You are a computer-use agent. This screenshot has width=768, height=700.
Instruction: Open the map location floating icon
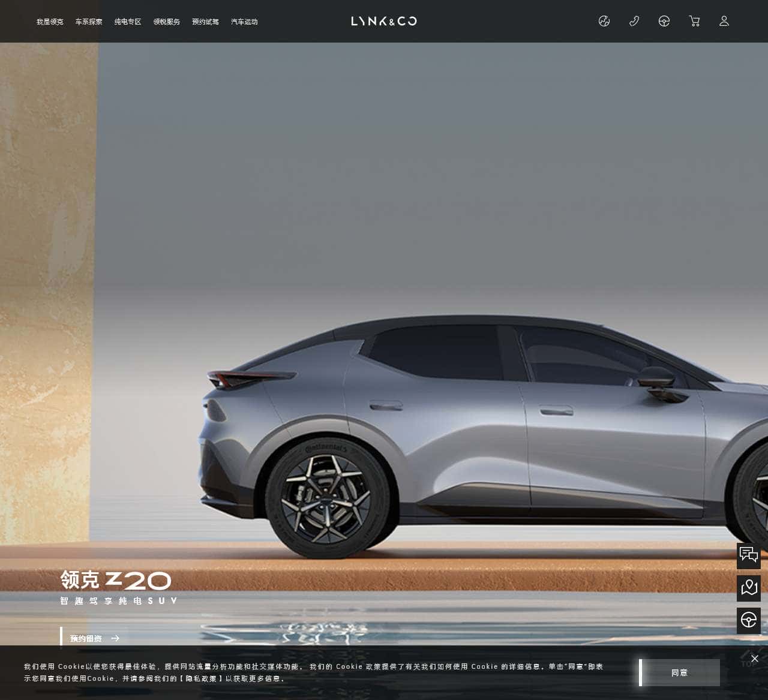coord(749,588)
